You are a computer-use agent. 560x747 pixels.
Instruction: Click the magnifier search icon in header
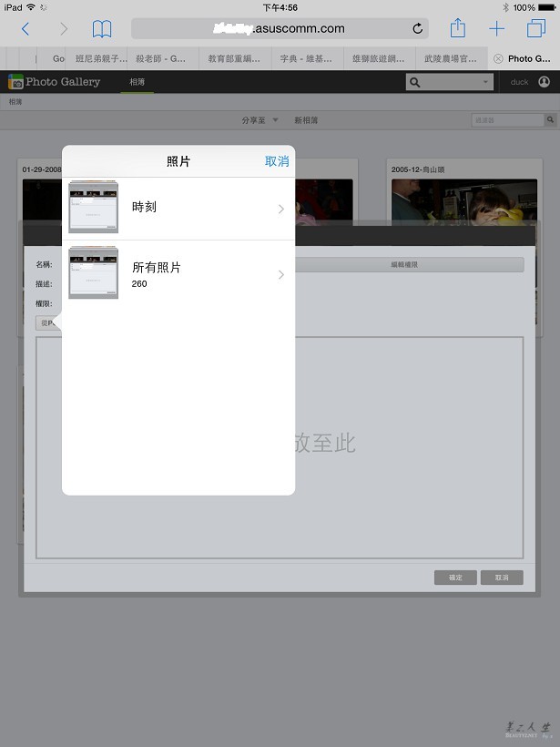414,82
